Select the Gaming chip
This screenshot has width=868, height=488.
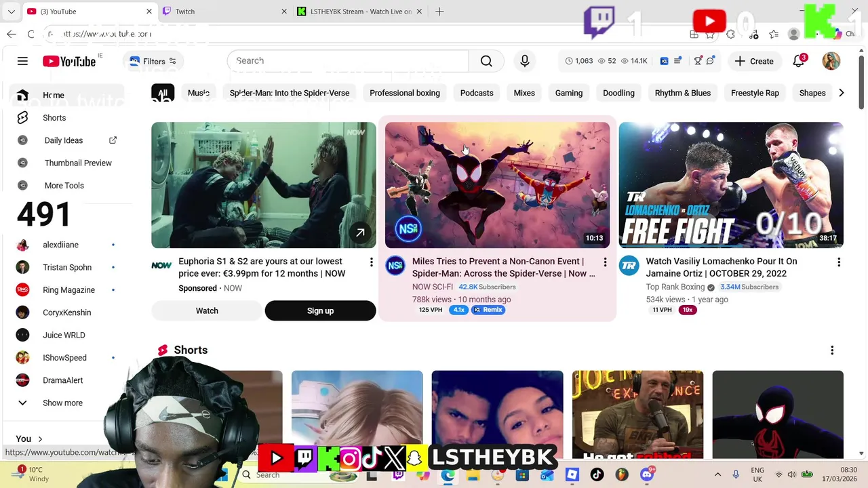(x=569, y=93)
